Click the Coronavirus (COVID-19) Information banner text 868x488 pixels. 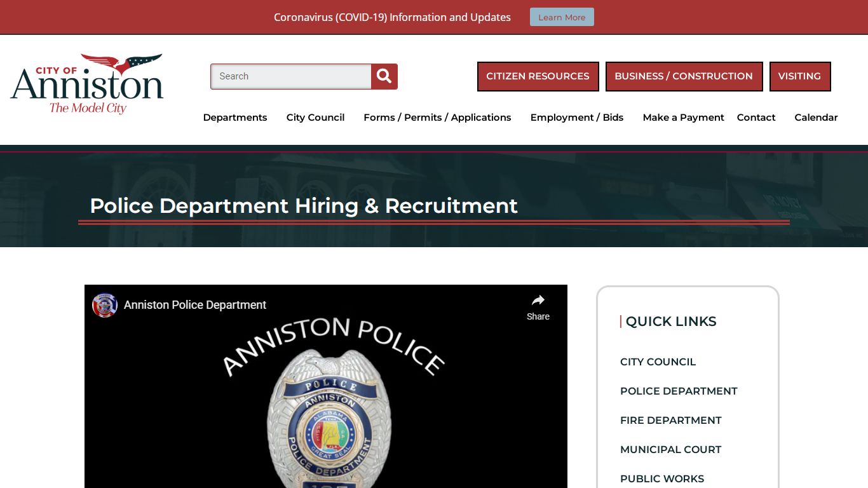[392, 17]
